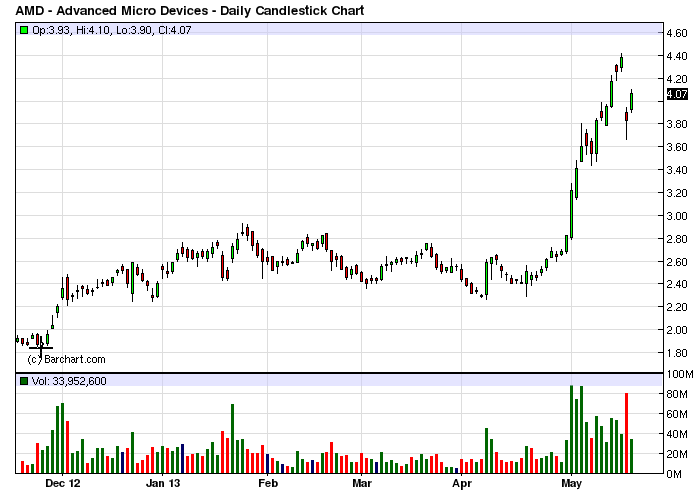Click the tall red volume bar near 80M in May
699x493 pixels.
click(x=626, y=433)
